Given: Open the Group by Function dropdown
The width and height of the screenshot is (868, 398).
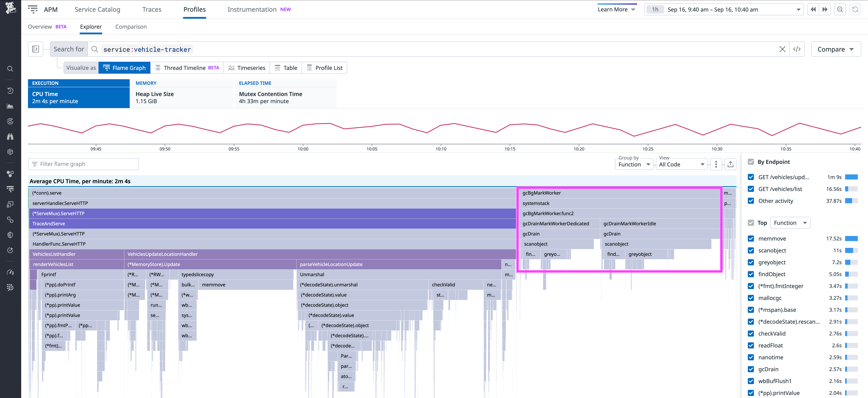Looking at the screenshot, I should [x=634, y=164].
